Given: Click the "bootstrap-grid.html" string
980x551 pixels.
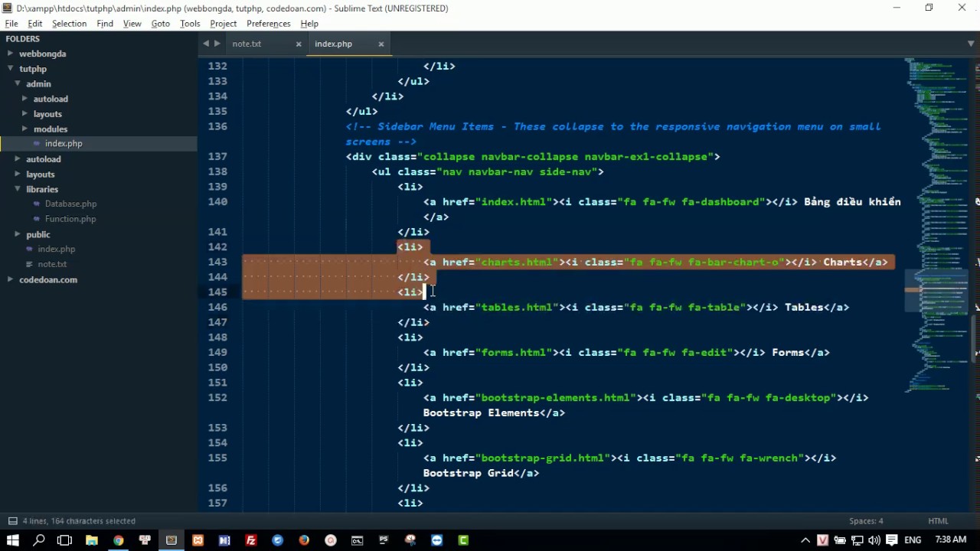Looking at the screenshot, I should (543, 458).
